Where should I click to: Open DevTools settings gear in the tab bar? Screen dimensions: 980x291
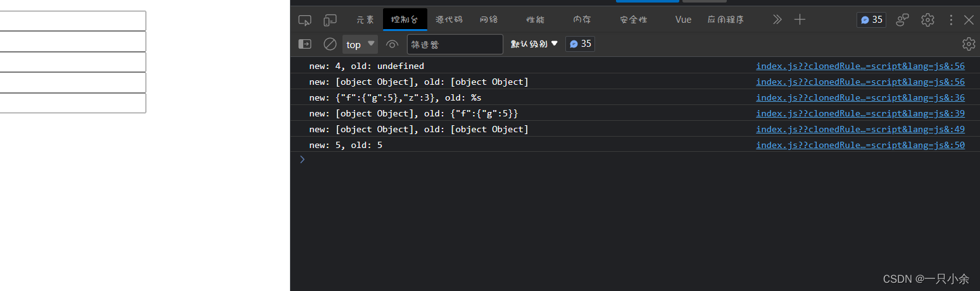927,20
